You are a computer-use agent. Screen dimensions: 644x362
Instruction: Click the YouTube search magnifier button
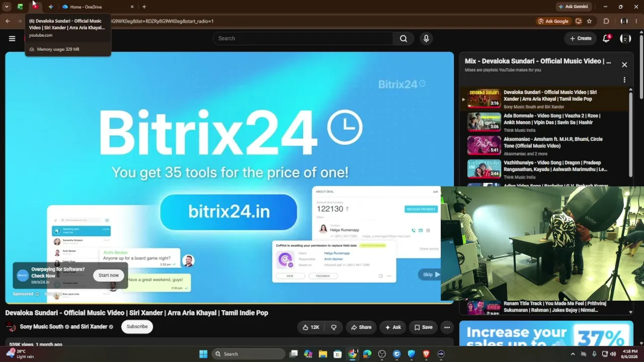tap(404, 38)
